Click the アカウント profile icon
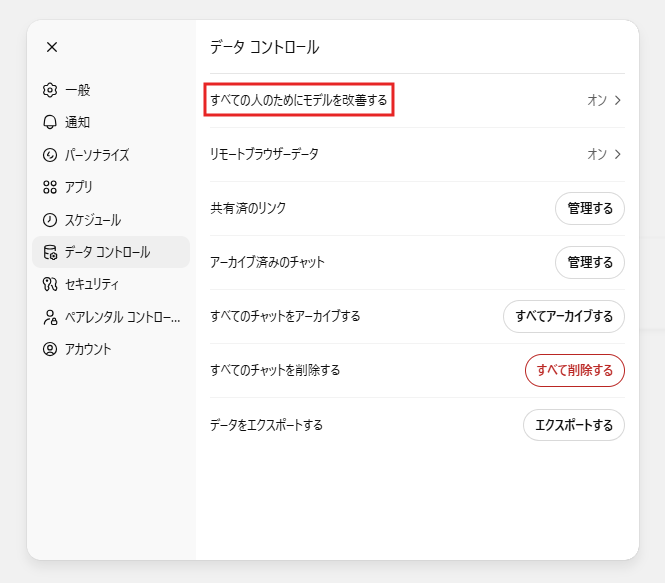This screenshot has height=583, width=665. coord(50,349)
